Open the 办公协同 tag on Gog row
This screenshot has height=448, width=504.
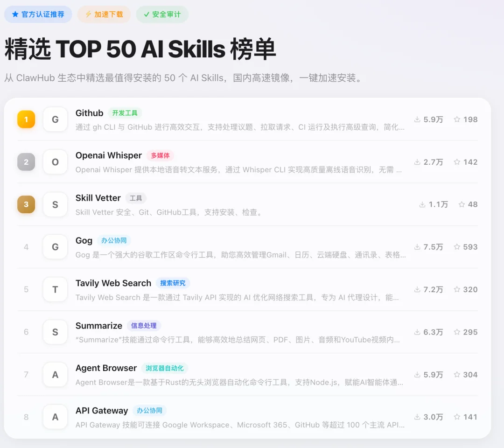114,240
